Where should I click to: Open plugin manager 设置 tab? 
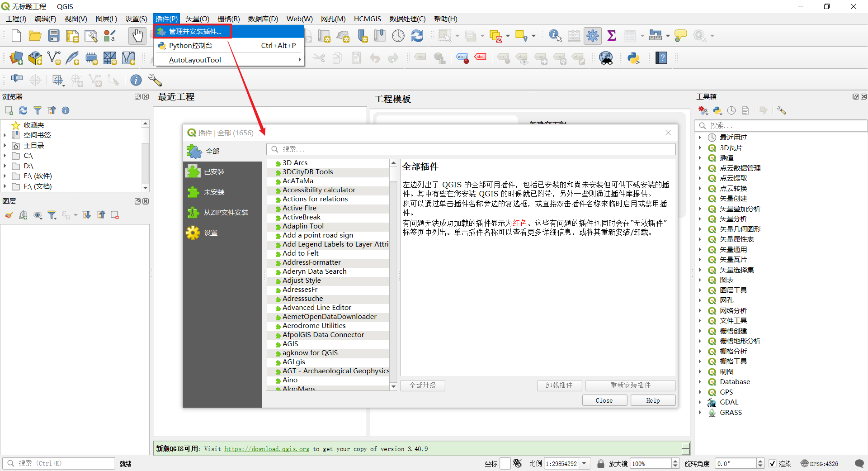point(223,233)
